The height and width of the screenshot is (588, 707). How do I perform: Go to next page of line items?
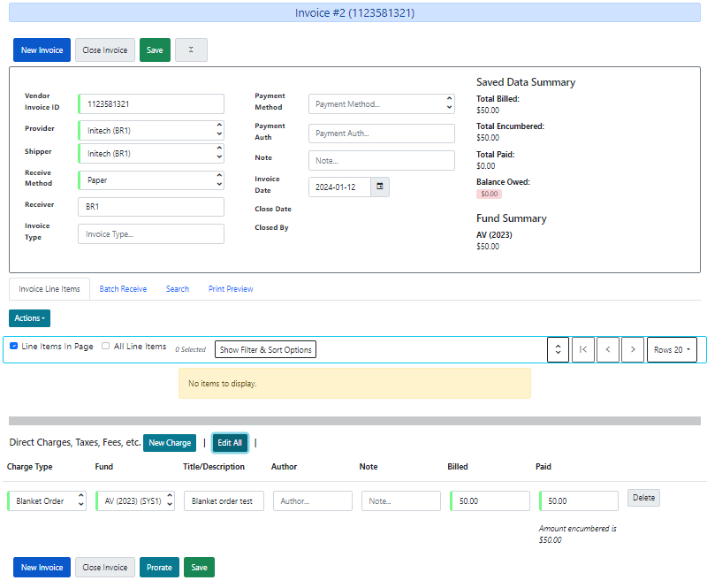632,349
